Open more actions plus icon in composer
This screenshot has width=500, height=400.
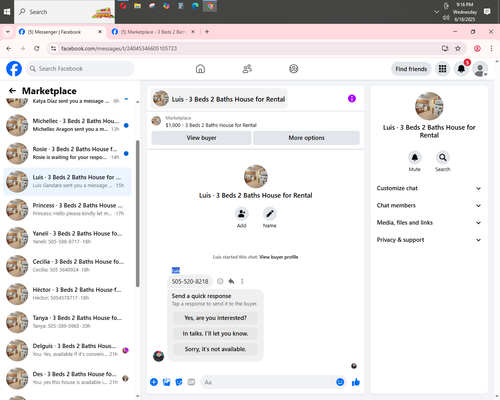[x=154, y=382]
